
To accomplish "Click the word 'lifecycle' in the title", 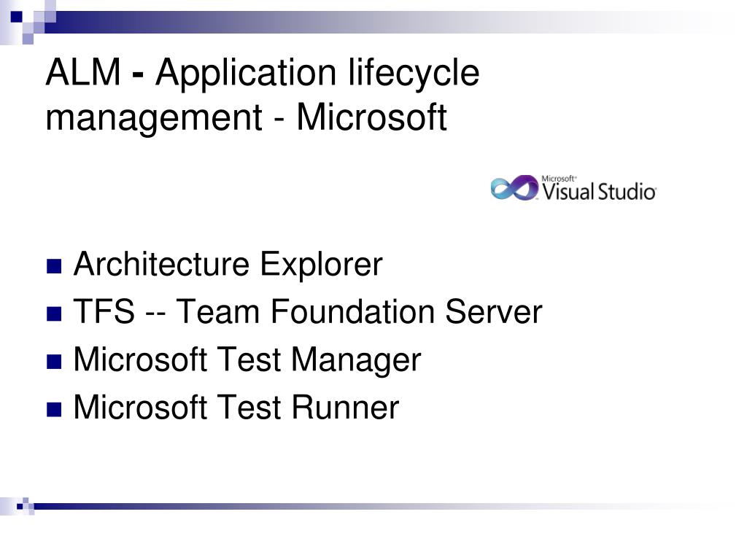I will [x=414, y=72].
